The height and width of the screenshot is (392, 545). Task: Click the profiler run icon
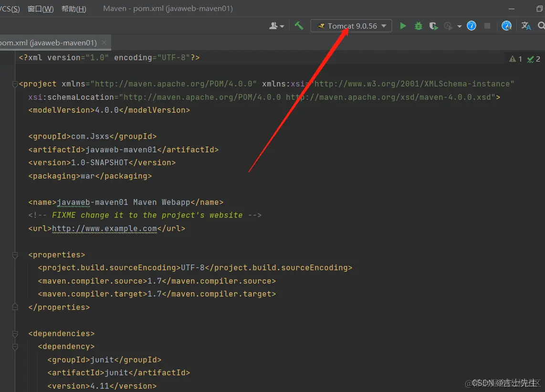(449, 26)
